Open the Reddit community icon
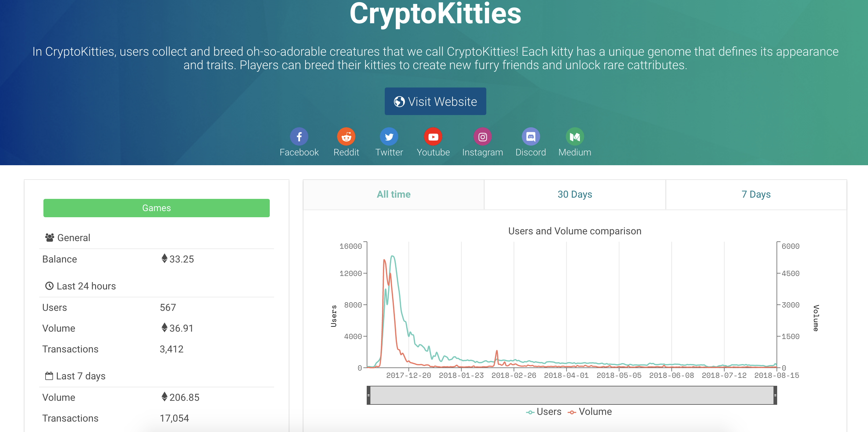 346,137
